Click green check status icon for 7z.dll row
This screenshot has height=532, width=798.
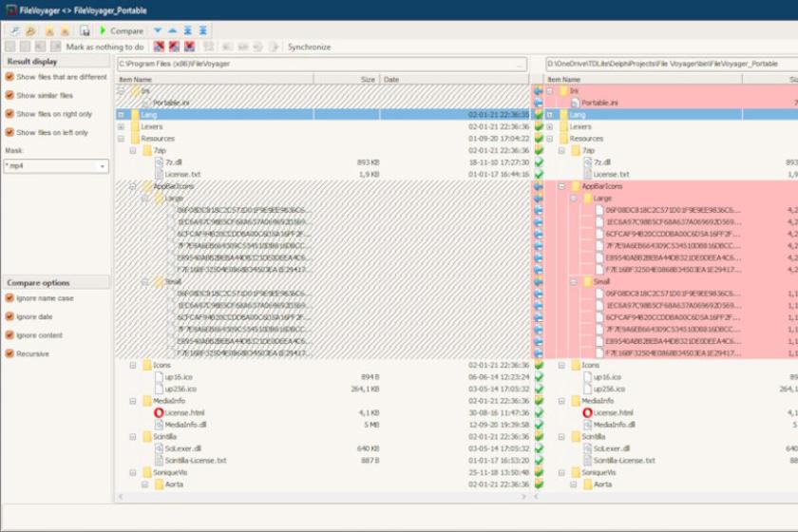(539, 162)
